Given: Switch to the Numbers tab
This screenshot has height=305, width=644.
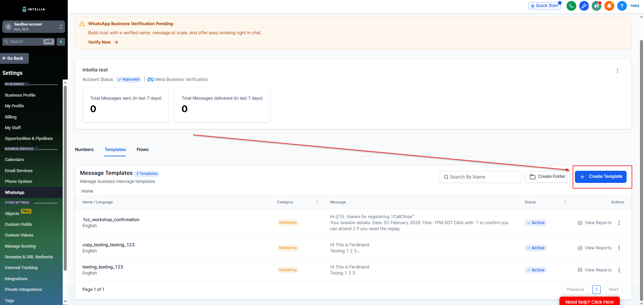Looking at the screenshot, I should [x=84, y=150].
